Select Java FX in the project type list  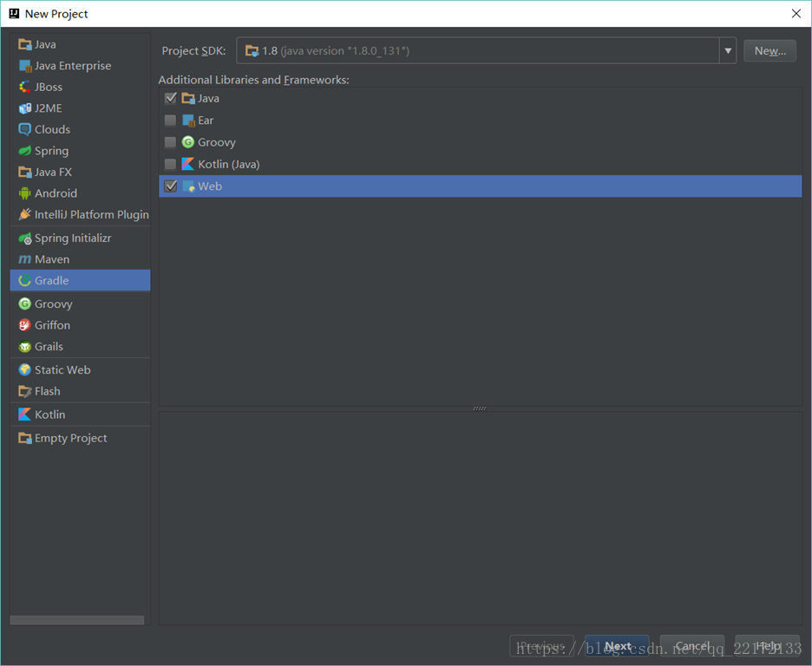pos(81,172)
